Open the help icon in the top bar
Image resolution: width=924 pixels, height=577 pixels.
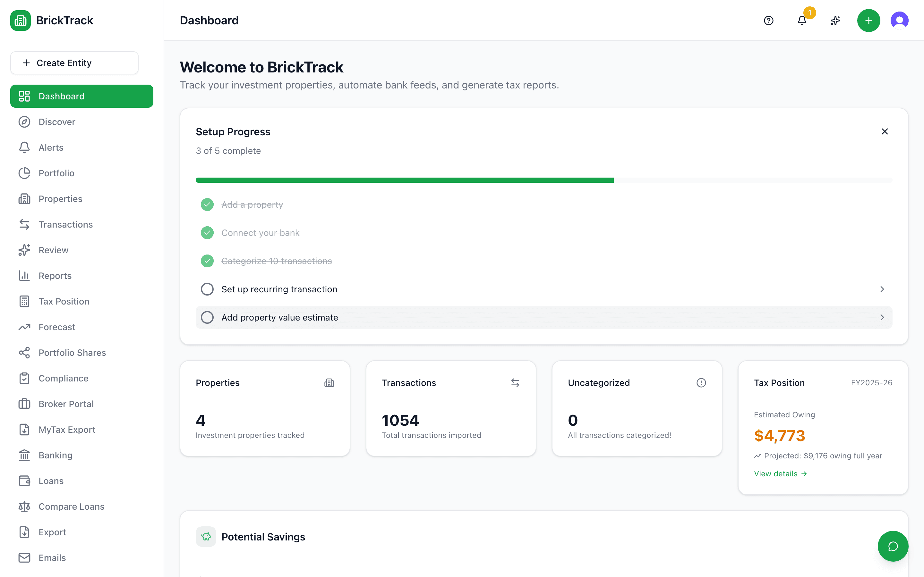(x=769, y=20)
